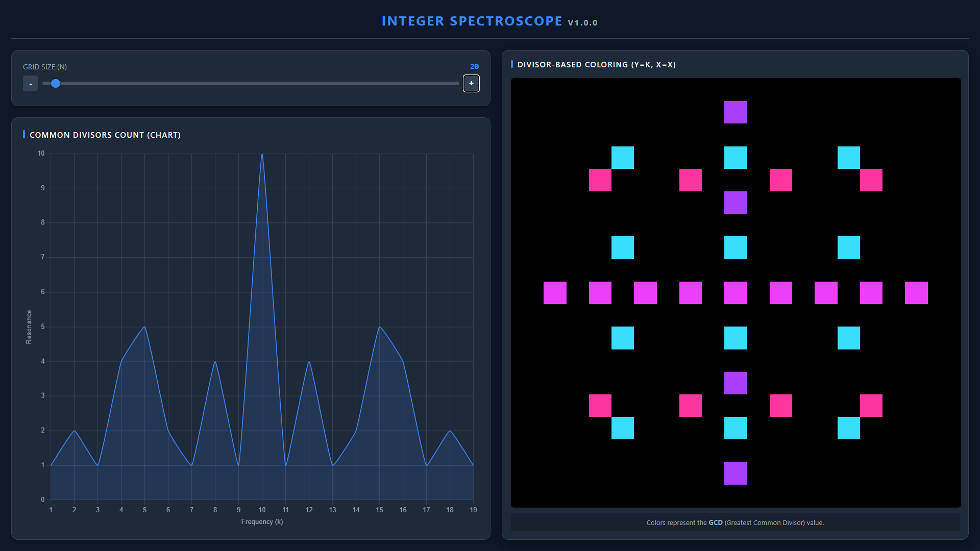Click the bottom-left cyan square in the grid

[622, 428]
